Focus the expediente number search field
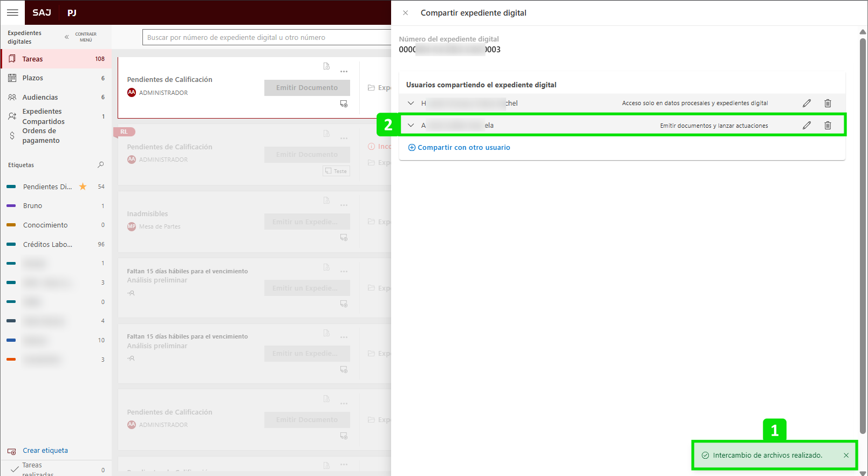868x476 pixels. (267, 38)
